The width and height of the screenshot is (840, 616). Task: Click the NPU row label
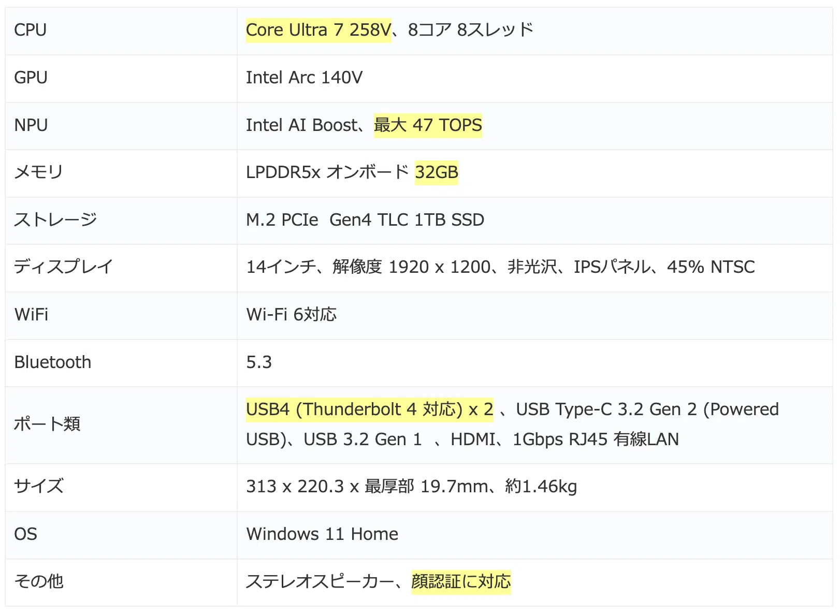[31, 125]
